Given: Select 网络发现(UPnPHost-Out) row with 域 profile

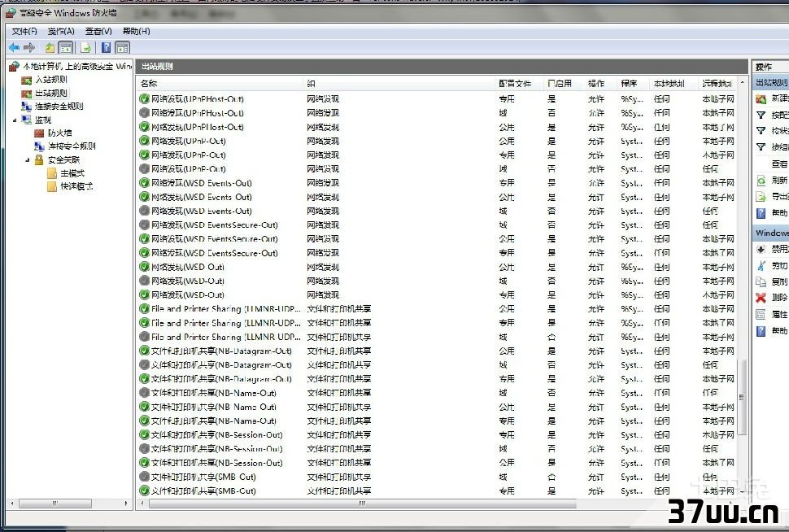Looking at the screenshot, I should [437, 113].
